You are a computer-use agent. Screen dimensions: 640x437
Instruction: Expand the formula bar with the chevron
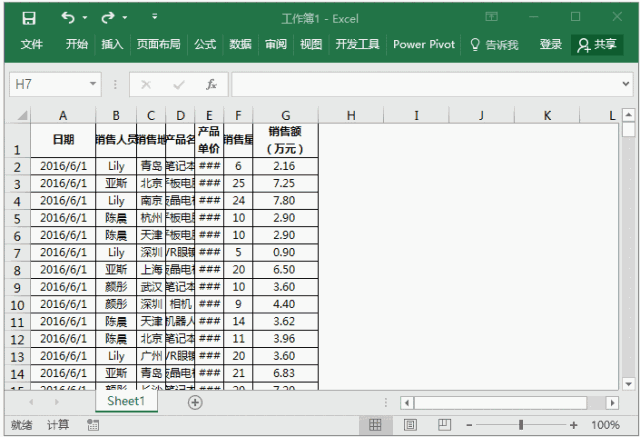[626, 84]
